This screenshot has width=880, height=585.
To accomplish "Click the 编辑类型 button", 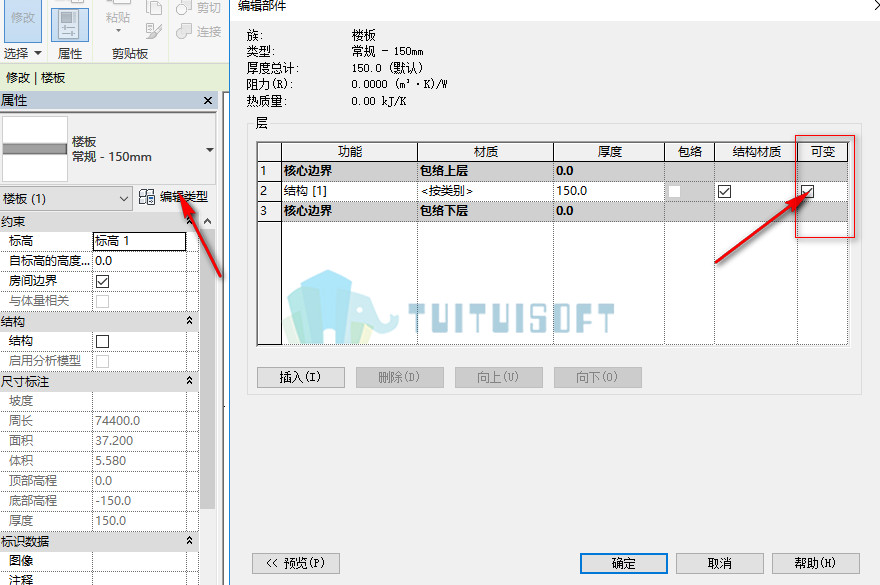I will tap(173, 196).
